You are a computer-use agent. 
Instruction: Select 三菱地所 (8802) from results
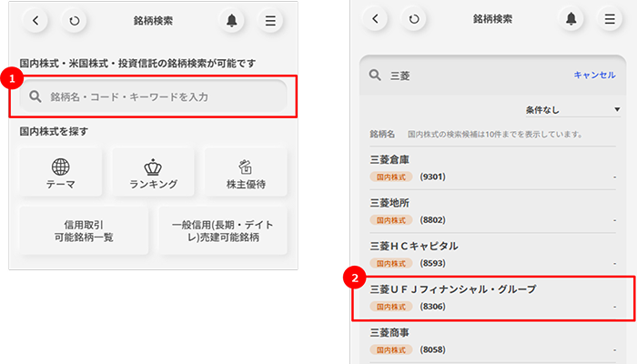[x=491, y=210]
